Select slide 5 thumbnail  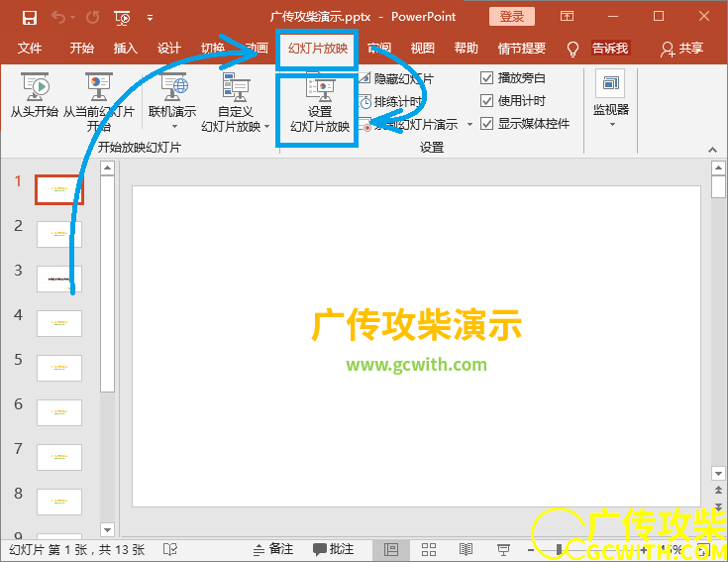coord(59,368)
